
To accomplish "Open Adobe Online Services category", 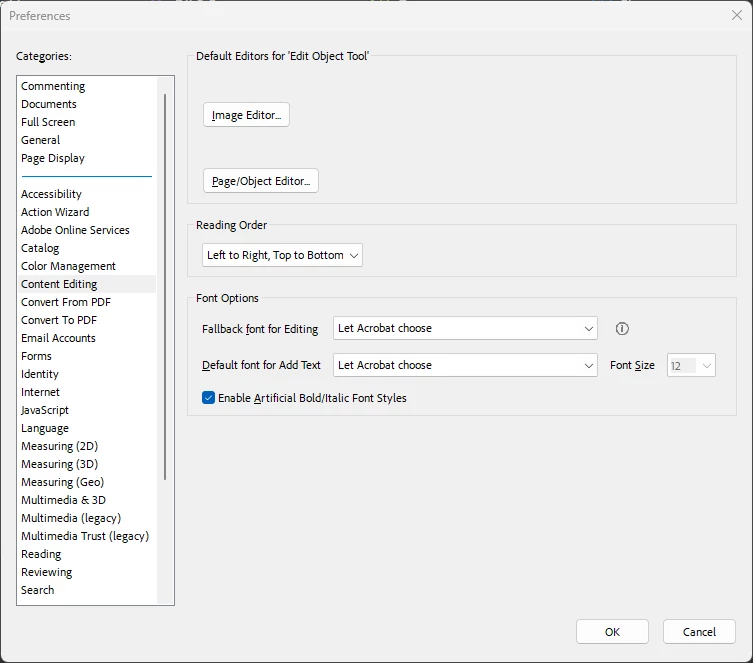I will 87,230.
